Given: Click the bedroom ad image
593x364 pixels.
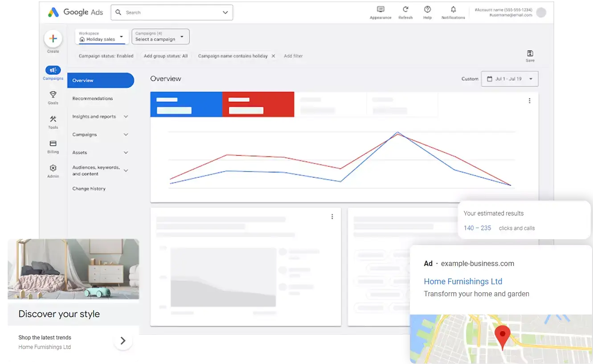Looking at the screenshot, I should [x=74, y=269].
